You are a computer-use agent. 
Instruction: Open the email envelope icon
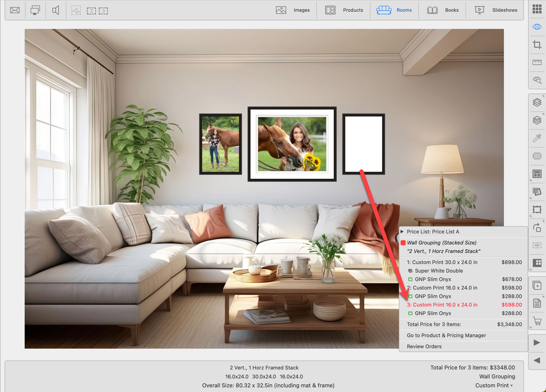click(x=15, y=10)
